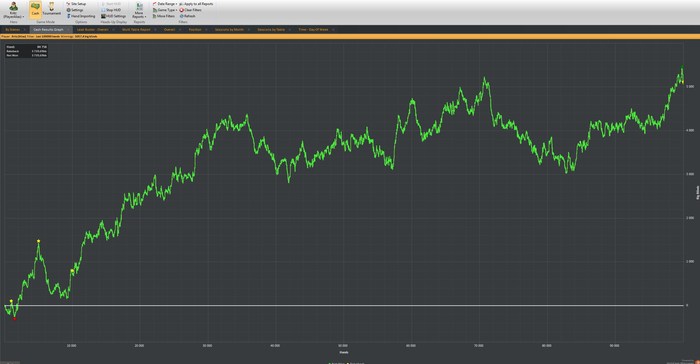Open the Leak Buster - Overall tab

point(92,29)
